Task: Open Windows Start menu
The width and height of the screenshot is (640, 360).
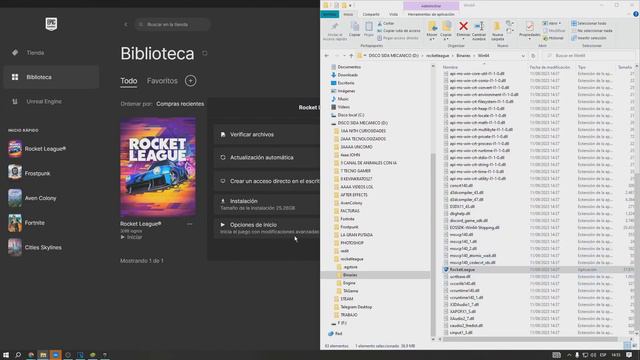Action: point(6,355)
